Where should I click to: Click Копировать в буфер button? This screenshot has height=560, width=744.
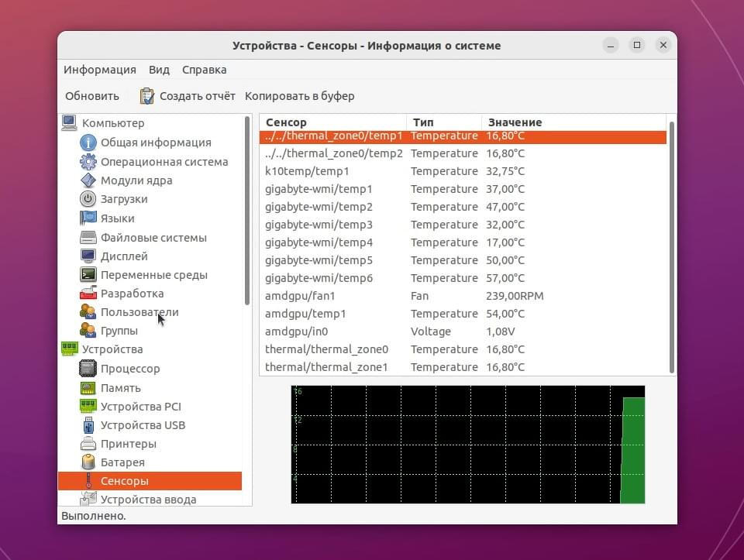(299, 96)
